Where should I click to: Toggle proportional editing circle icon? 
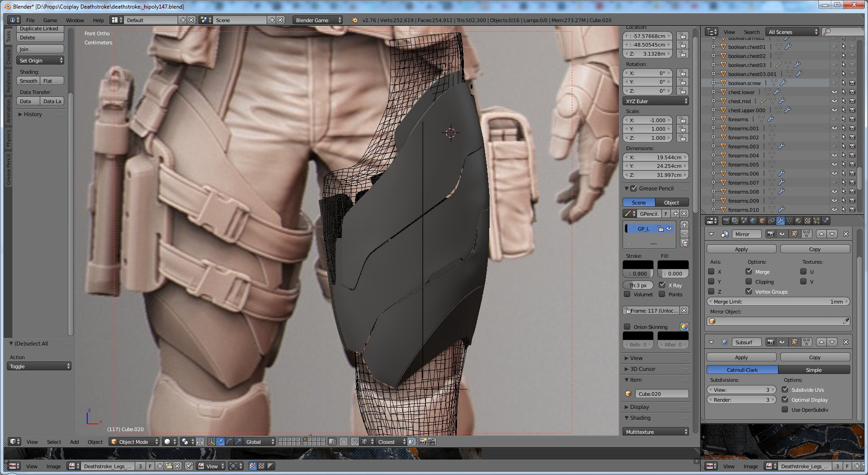[344, 442]
